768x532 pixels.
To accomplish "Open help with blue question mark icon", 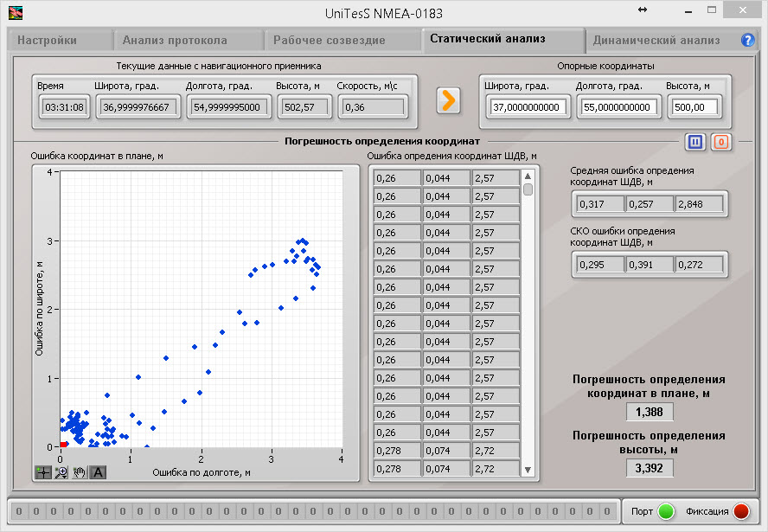I will click(748, 40).
